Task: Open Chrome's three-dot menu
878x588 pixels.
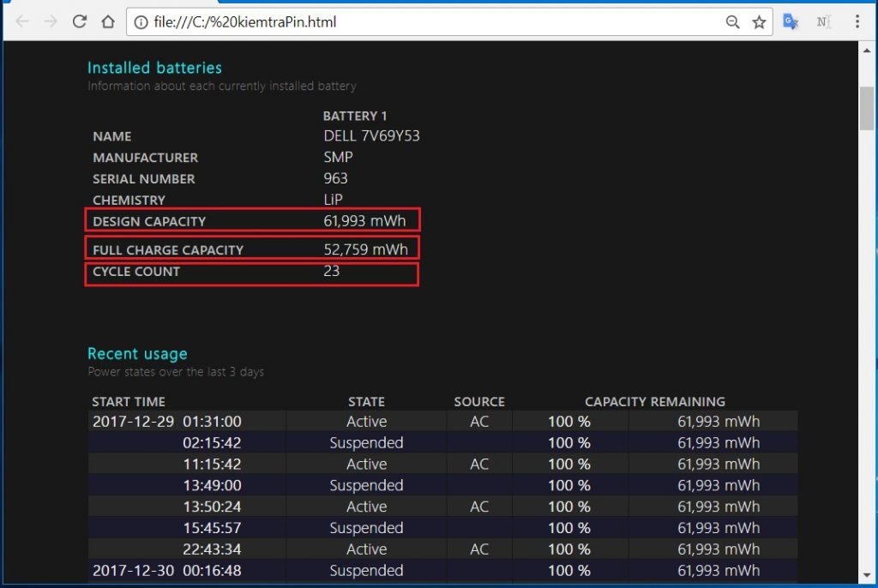Action: tap(857, 22)
